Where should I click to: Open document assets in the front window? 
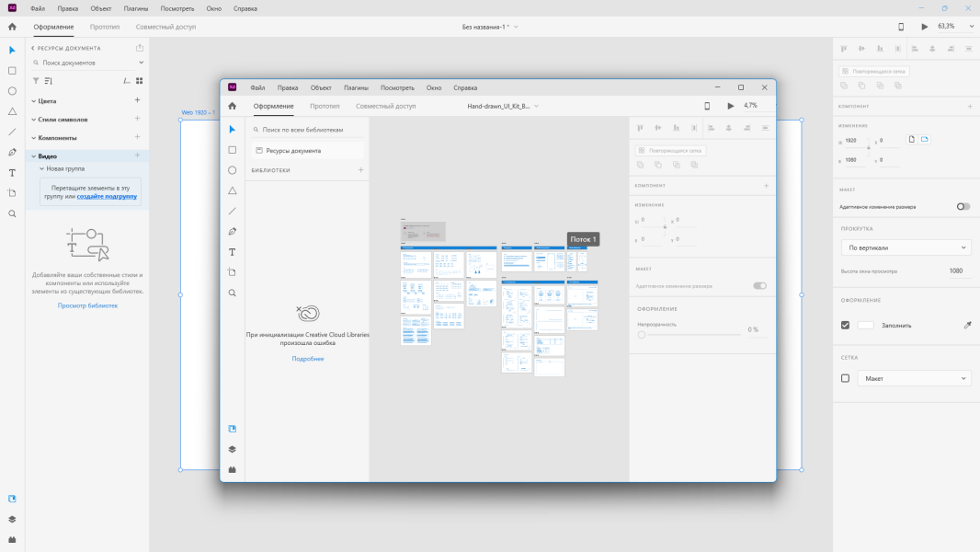[x=307, y=151]
